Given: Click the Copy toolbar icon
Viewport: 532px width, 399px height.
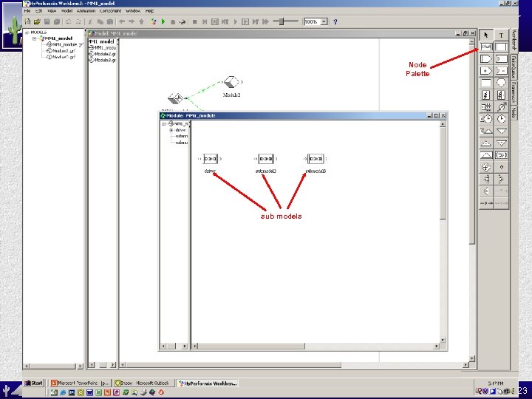Looking at the screenshot, I should pyautogui.click(x=100, y=21).
